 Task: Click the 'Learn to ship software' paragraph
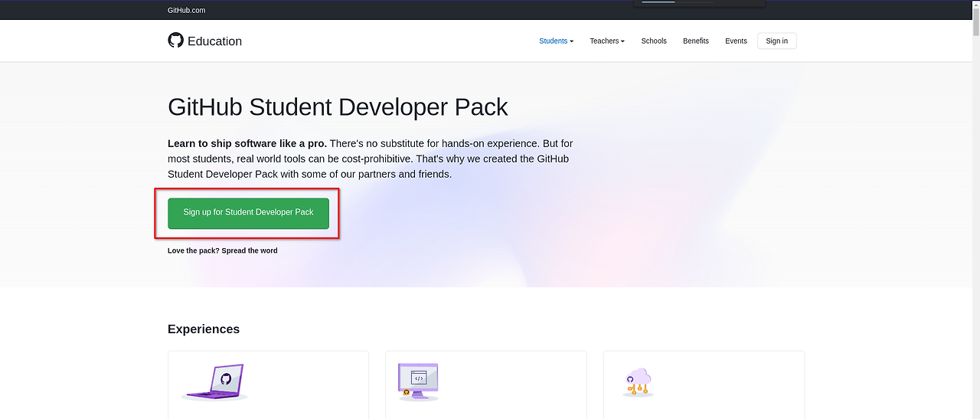tap(371, 159)
